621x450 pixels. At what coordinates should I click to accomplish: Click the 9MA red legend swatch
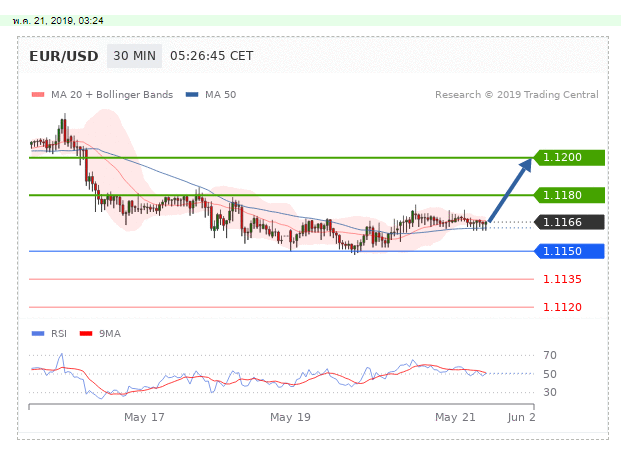click(x=86, y=334)
